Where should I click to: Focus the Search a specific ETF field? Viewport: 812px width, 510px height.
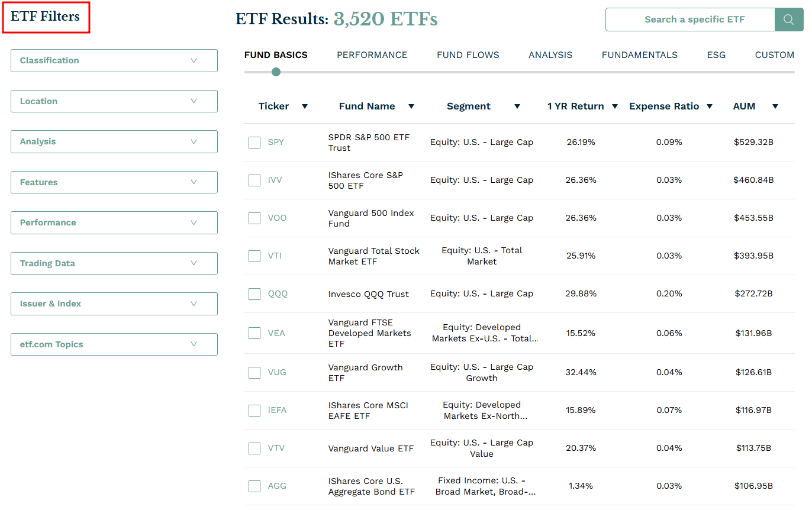point(690,20)
